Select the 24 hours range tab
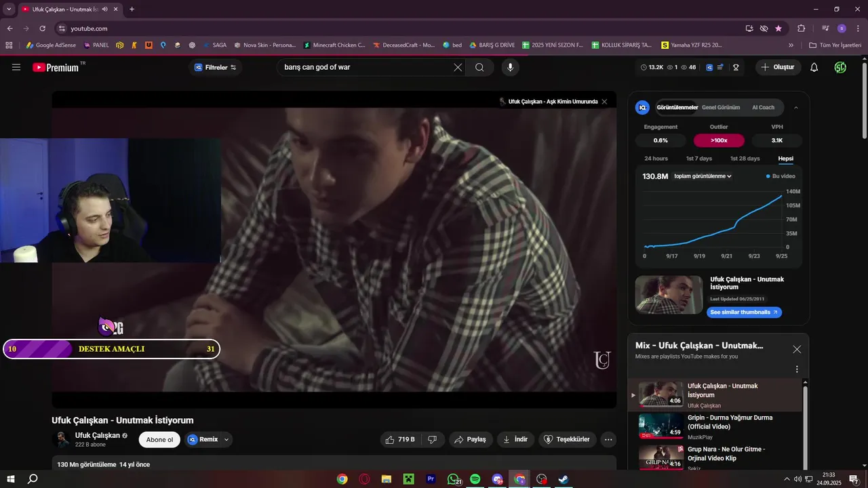868x488 pixels. click(x=656, y=159)
